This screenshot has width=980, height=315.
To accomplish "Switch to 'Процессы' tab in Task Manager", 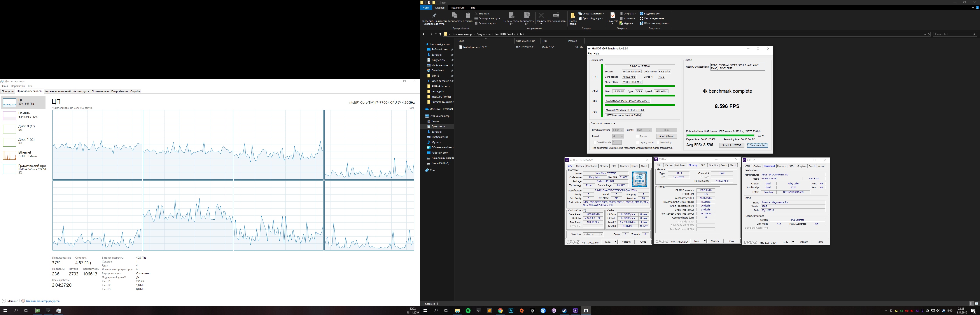I will coord(8,91).
